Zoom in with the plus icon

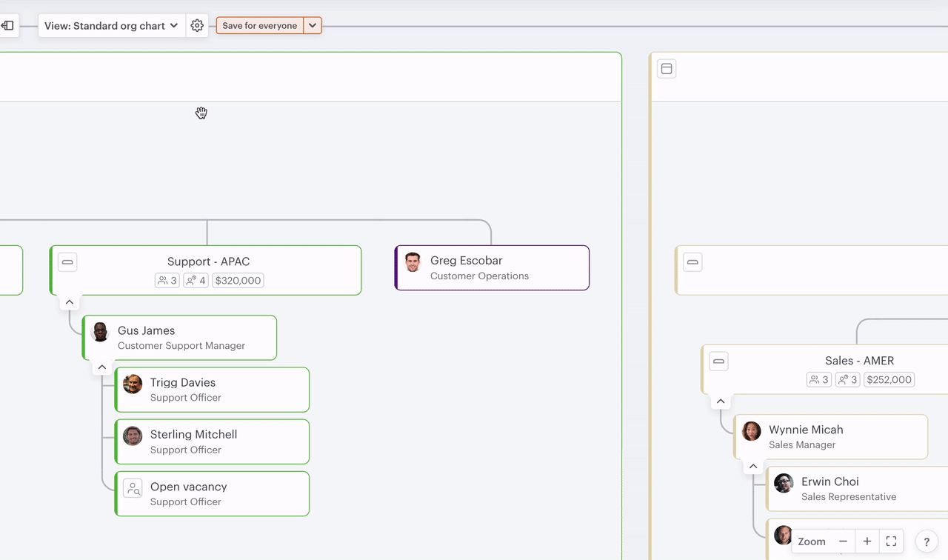(867, 541)
